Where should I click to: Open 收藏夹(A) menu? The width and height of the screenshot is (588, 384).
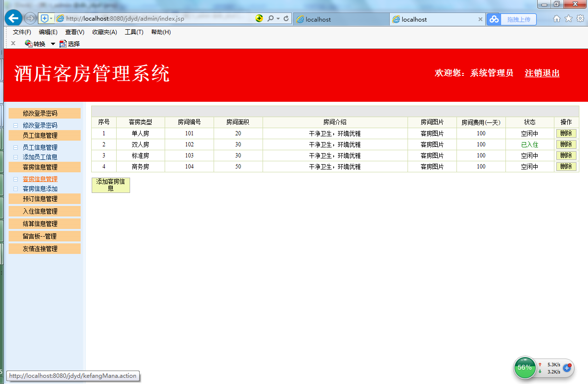(105, 32)
